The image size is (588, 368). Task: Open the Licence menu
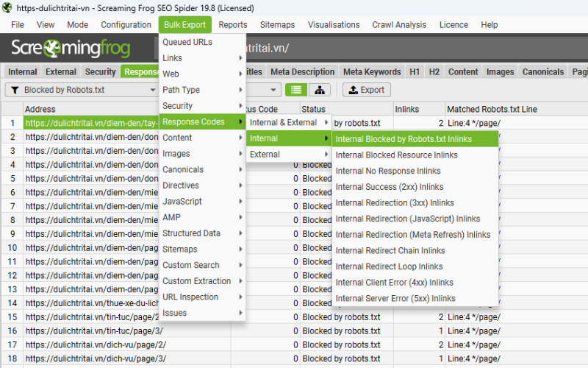click(453, 25)
